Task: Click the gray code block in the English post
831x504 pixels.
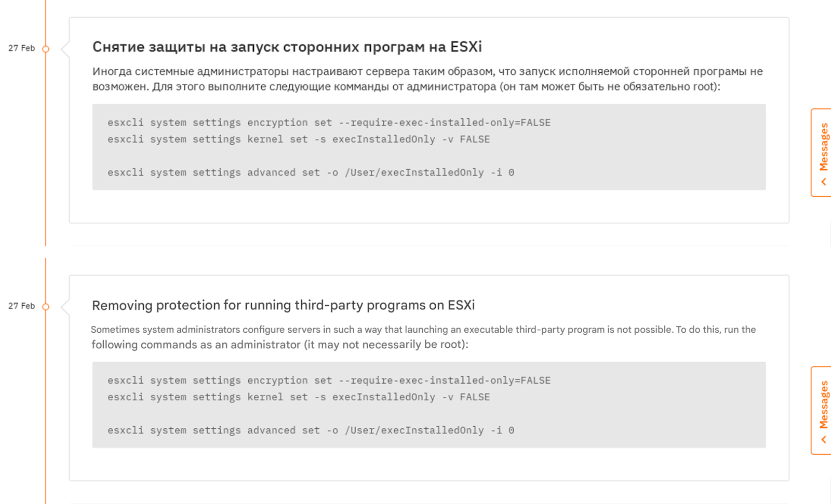Action: click(x=428, y=405)
